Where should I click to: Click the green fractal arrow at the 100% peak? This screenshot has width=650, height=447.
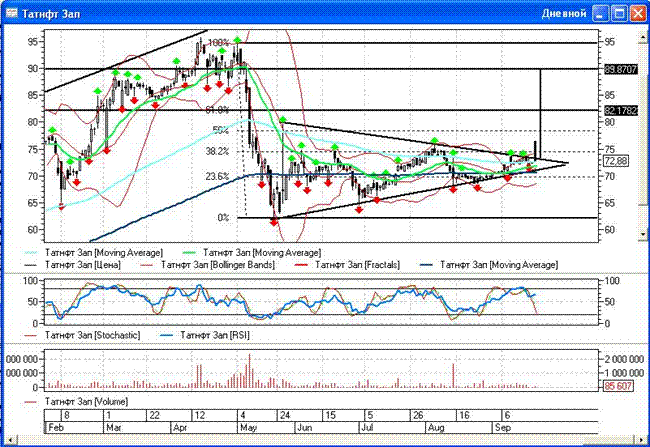click(237, 40)
